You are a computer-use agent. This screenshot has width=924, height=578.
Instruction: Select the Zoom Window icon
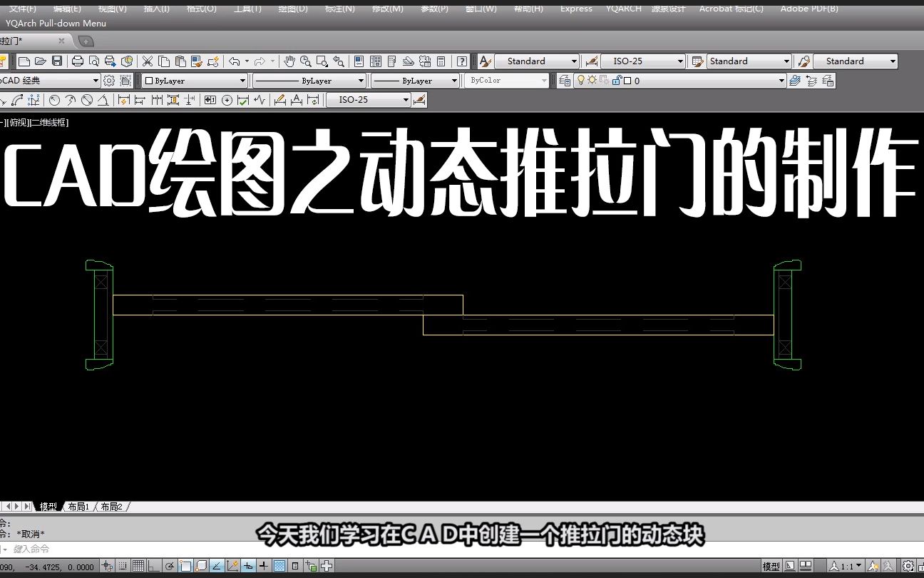pyautogui.click(x=322, y=61)
